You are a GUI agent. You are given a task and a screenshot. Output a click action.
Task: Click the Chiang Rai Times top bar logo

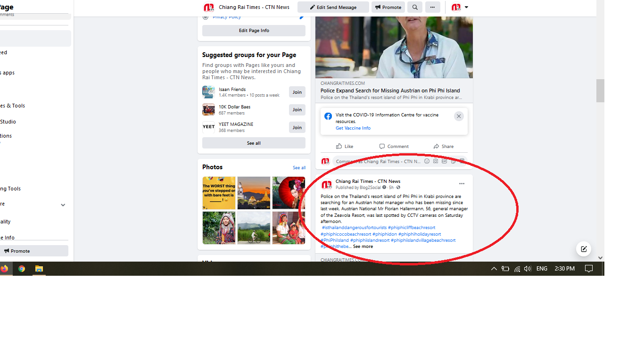click(208, 7)
